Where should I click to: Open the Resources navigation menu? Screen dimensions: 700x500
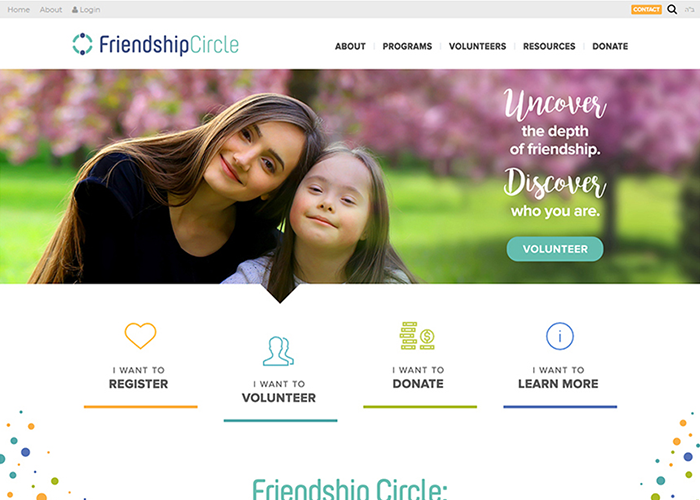point(549,46)
